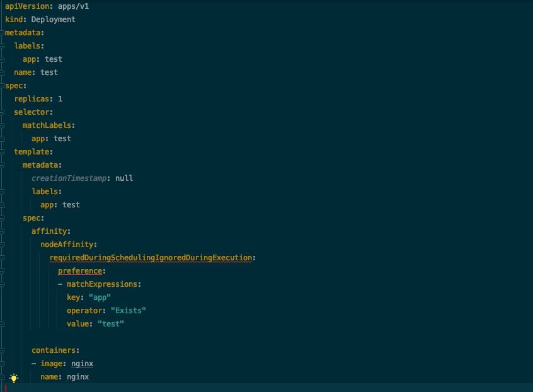Click the apiVersion key

coord(27,6)
